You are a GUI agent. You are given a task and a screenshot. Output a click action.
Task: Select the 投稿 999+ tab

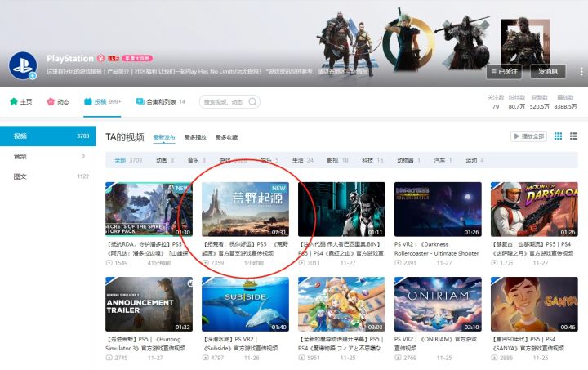(x=102, y=101)
